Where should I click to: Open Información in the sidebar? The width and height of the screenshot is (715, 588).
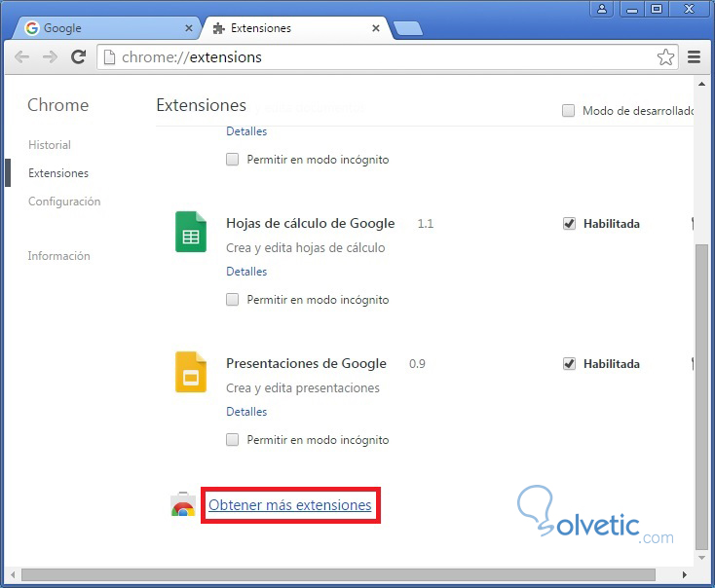coord(58,256)
